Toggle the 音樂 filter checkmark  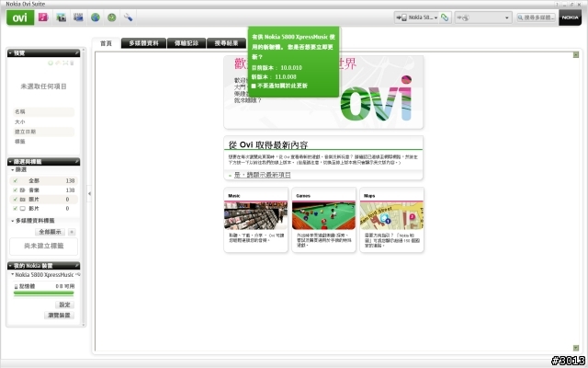pos(16,190)
